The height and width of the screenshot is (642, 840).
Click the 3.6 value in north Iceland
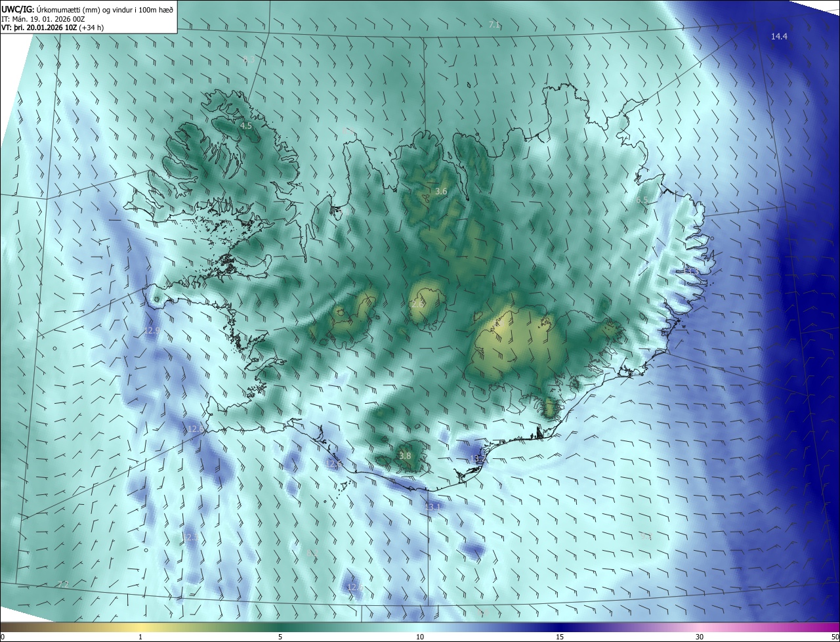pos(441,192)
